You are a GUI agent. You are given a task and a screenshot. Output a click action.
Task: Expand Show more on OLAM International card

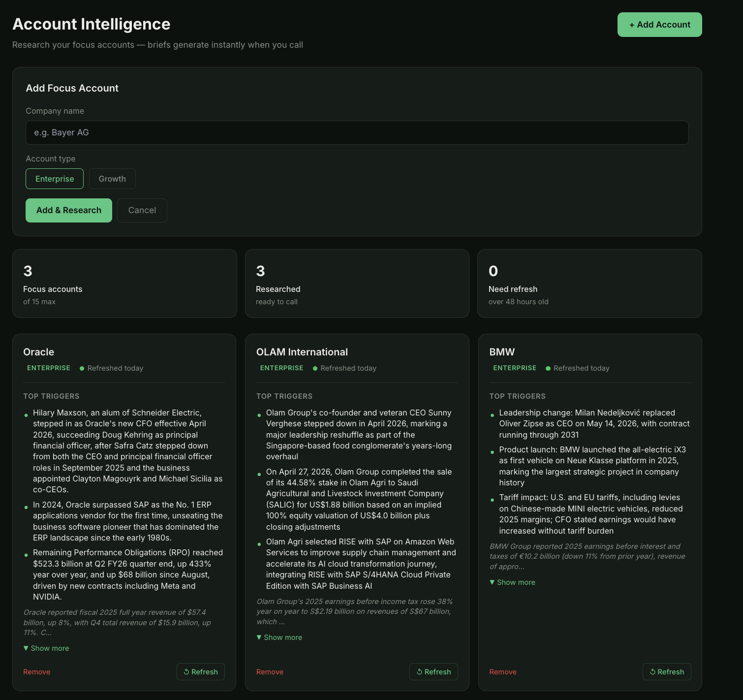coord(279,637)
